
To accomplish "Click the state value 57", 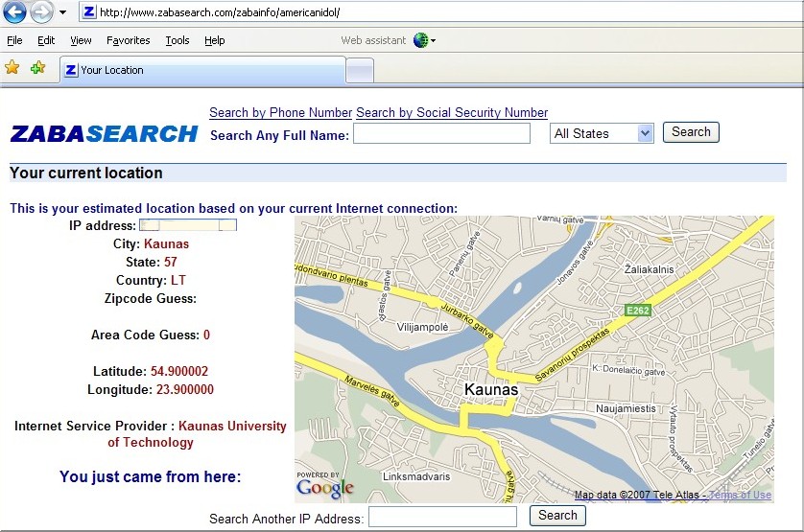I will point(171,262).
